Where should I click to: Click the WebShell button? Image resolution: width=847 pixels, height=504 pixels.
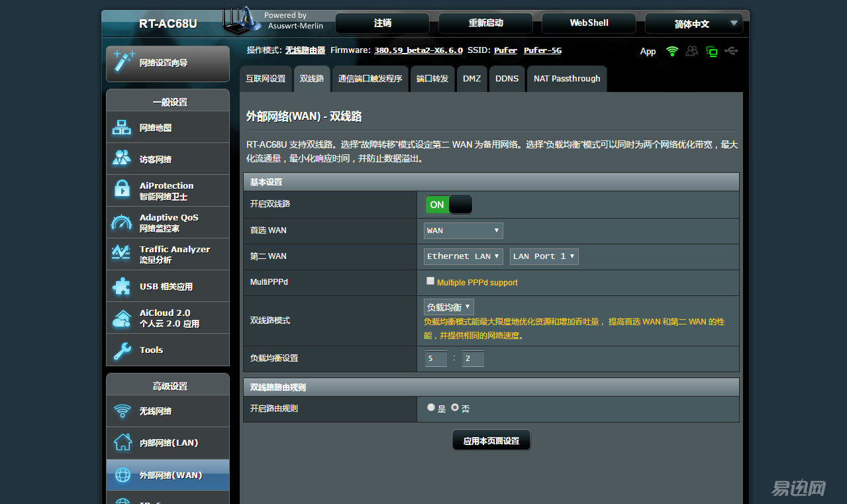click(x=589, y=23)
